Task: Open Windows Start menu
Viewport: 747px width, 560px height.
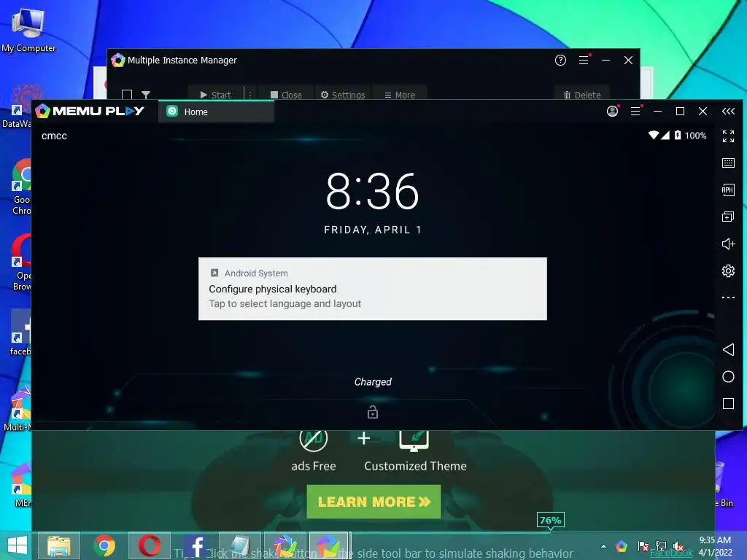Action: pos(18,545)
